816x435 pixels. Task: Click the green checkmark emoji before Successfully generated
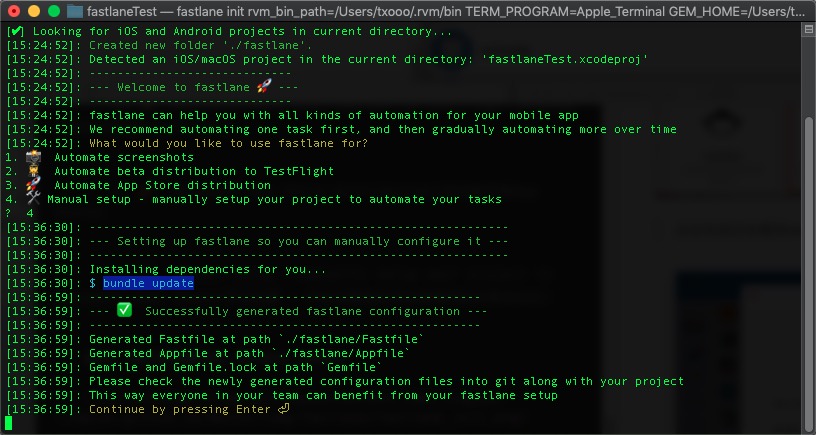124,311
